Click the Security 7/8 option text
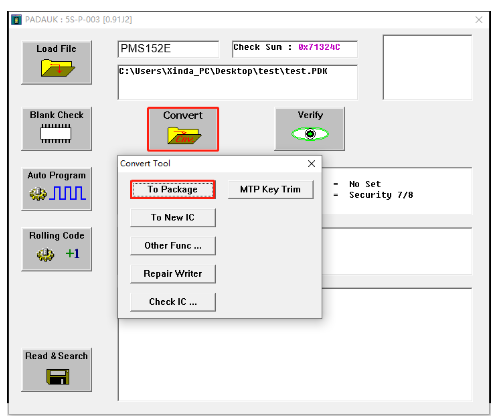Image resolution: width=495 pixels, height=420 pixels. point(381,195)
